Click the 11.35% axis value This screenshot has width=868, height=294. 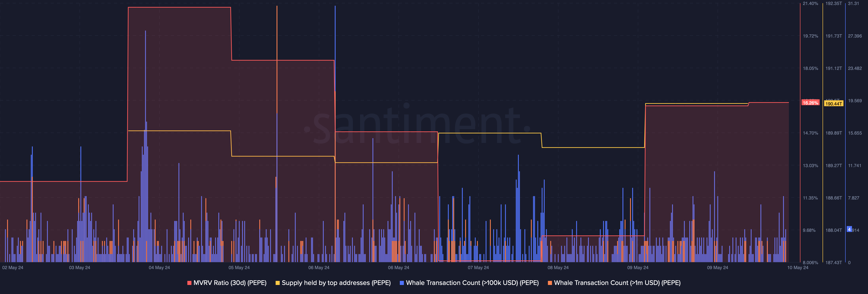(810, 198)
